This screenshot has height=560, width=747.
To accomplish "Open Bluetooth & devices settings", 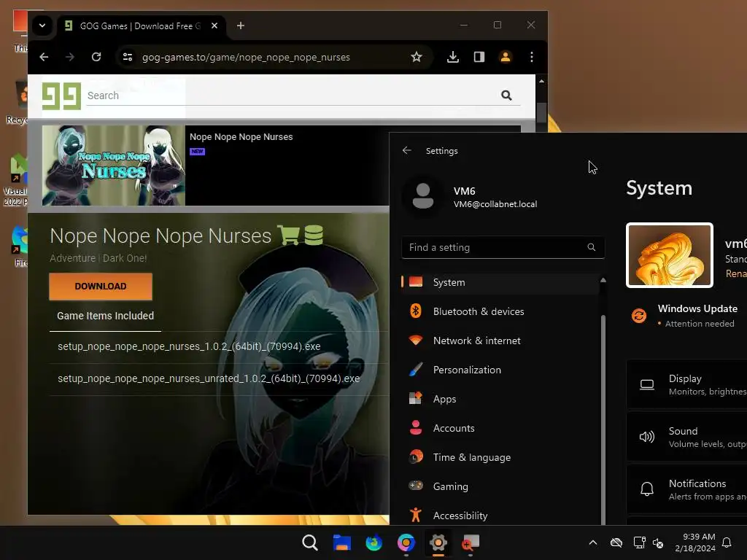I will (x=500, y=311).
